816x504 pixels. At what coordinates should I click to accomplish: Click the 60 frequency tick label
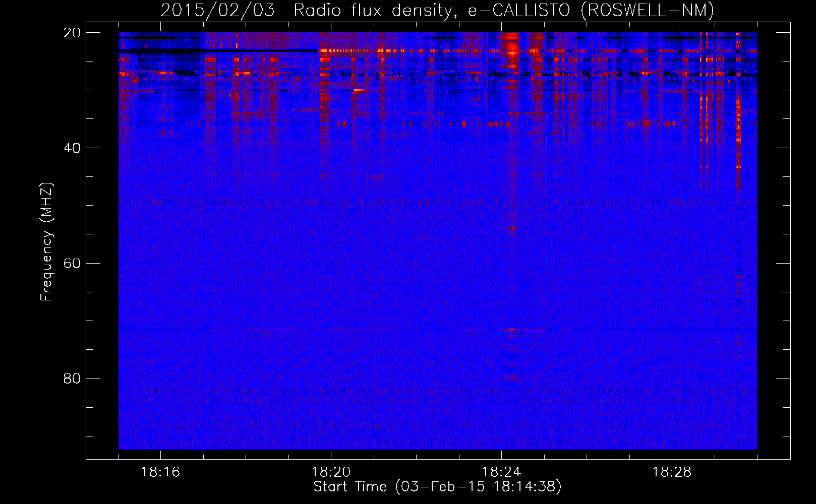[x=72, y=263]
